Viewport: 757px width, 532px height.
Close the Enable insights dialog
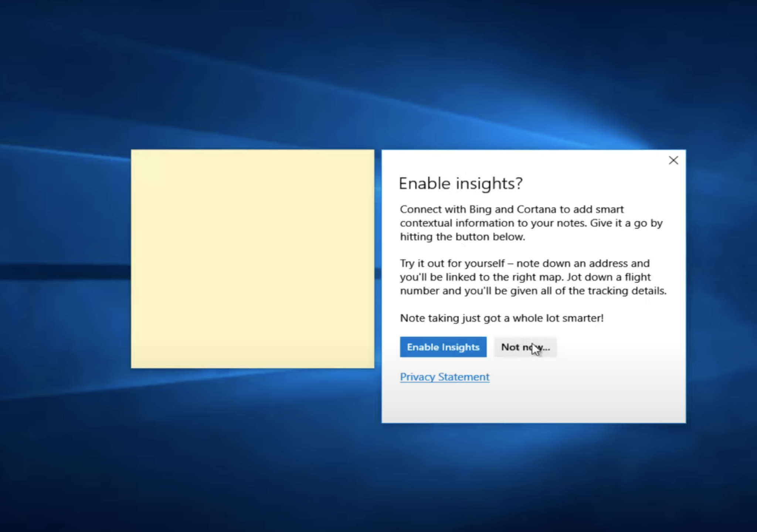coord(673,160)
